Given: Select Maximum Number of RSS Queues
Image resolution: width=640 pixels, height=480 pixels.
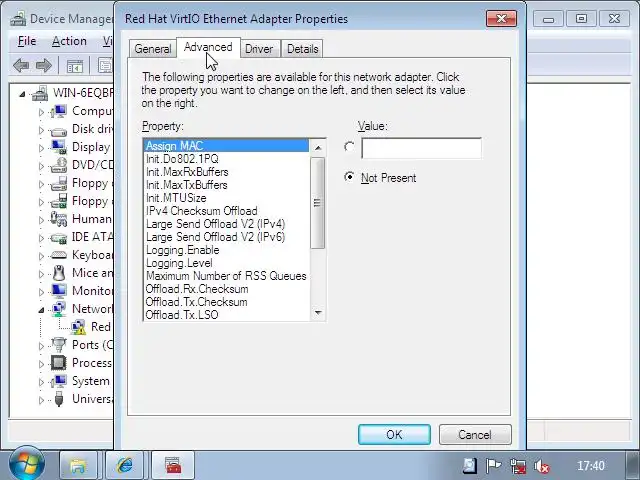Looking at the screenshot, I should 226,276.
